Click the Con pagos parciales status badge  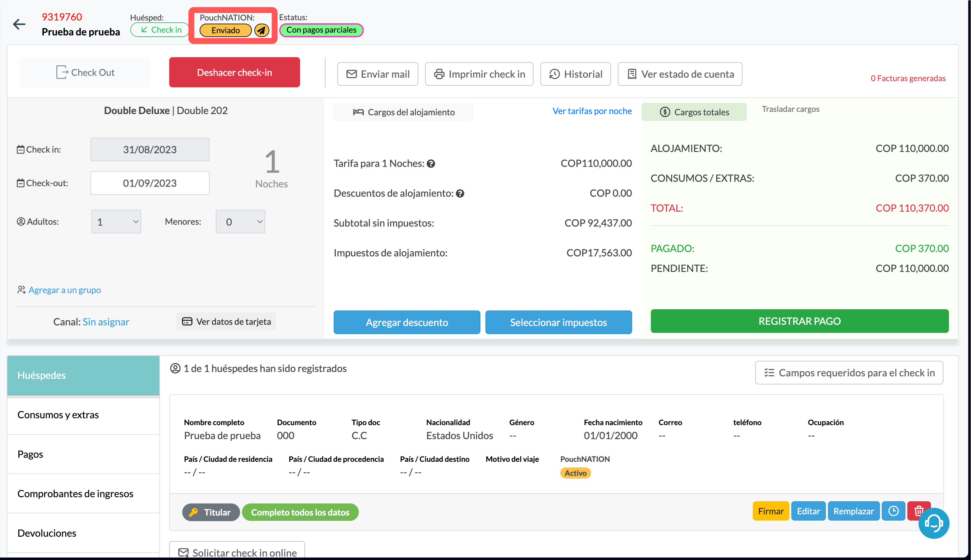tap(321, 30)
